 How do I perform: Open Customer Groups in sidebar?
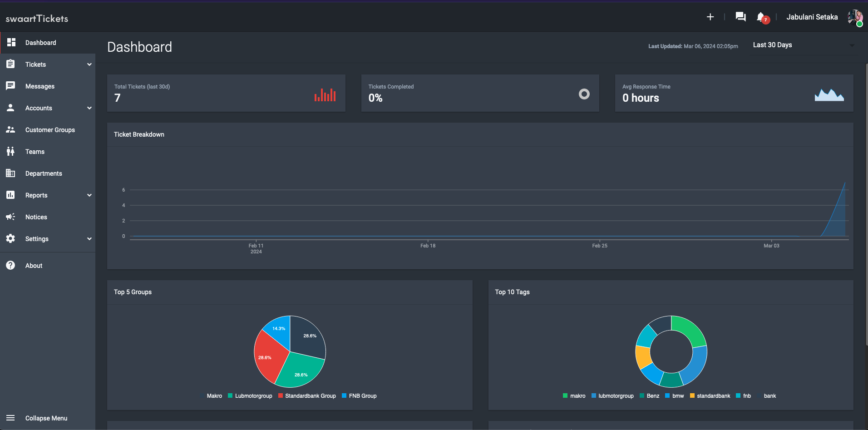50,130
